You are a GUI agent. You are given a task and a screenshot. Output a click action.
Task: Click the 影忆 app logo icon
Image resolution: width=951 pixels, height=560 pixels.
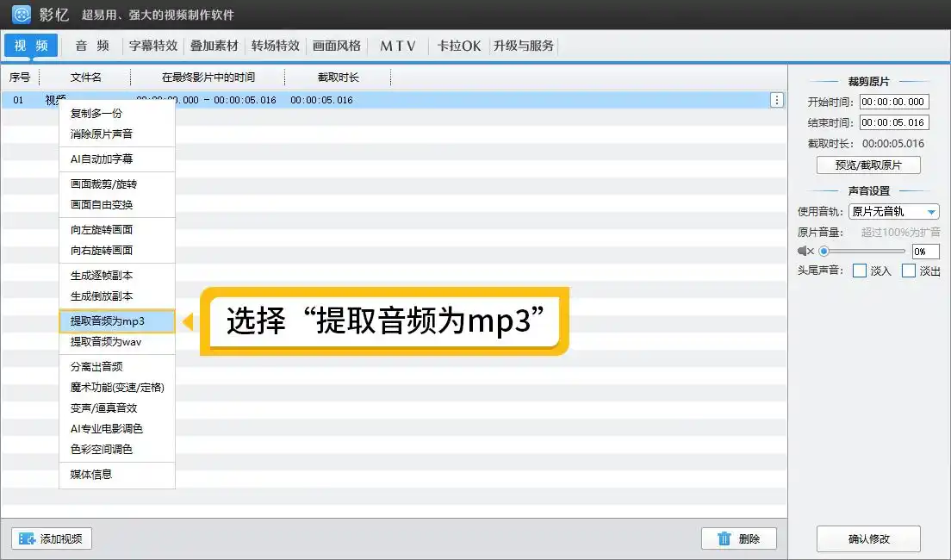(22, 14)
